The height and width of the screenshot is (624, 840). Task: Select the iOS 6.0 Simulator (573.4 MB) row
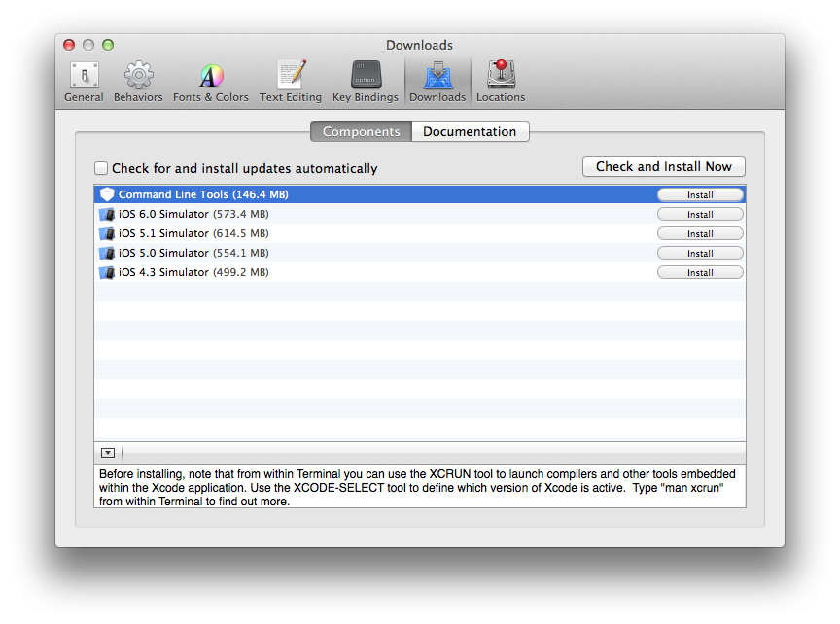(420, 214)
